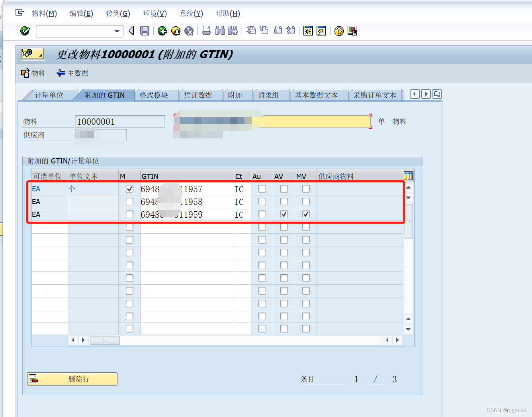This screenshot has height=417, width=532.
Task: Switch to the 计量单位 tab
Action: (x=49, y=94)
